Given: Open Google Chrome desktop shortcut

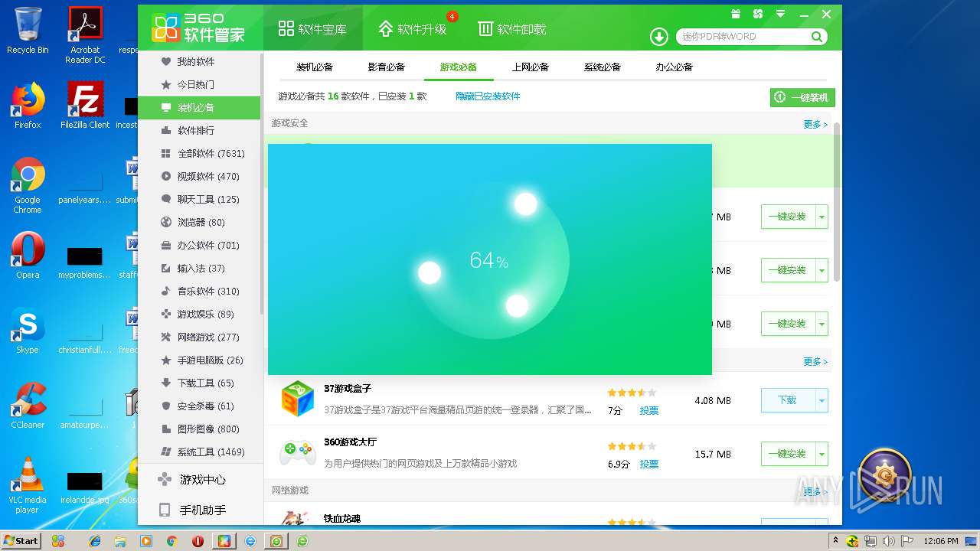Looking at the screenshot, I should 28,186.
